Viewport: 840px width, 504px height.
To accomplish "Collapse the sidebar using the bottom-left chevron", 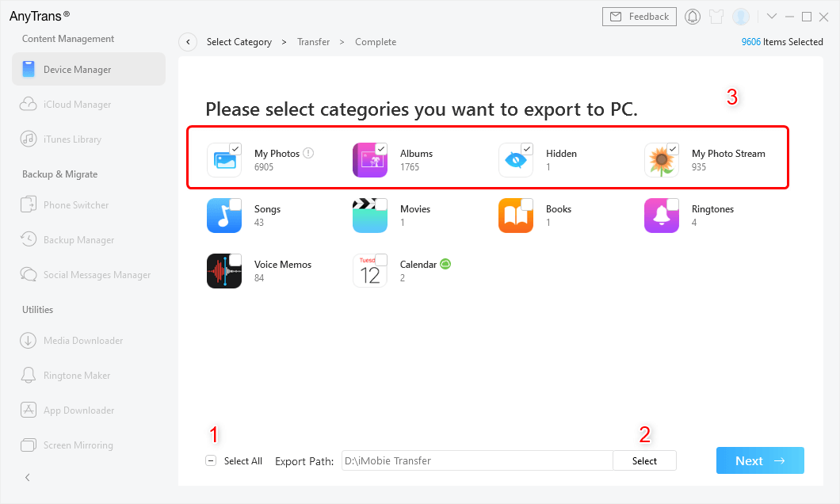I will coord(27,477).
